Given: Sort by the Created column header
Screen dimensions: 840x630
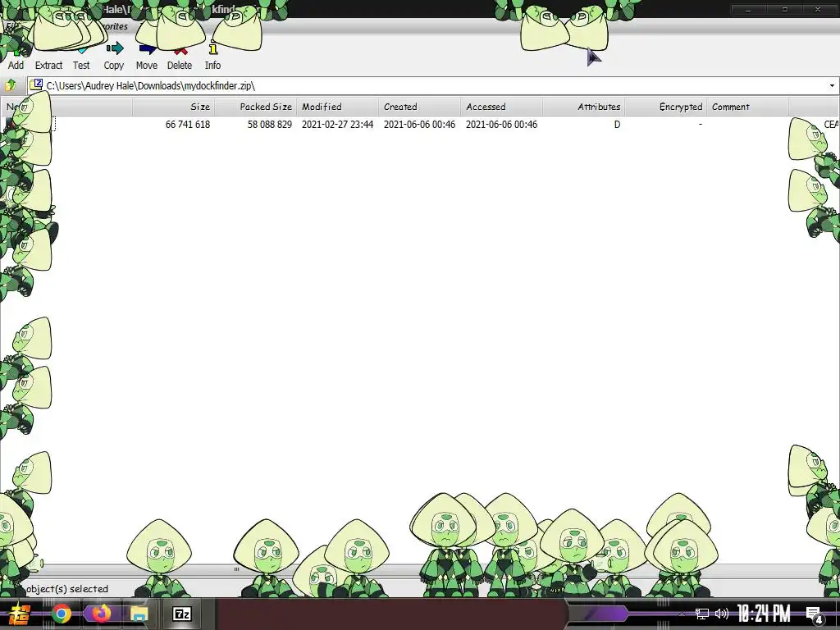Looking at the screenshot, I should click(419, 107).
